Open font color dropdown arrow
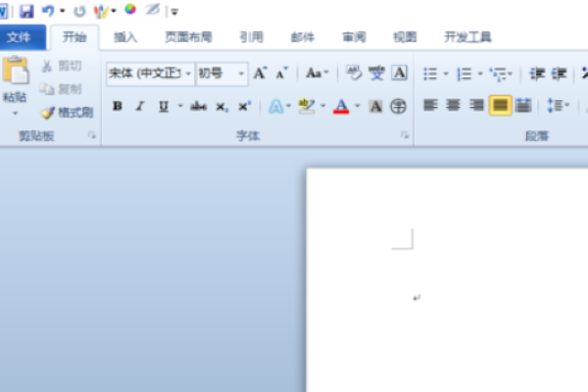588x392 pixels. pyautogui.click(x=358, y=107)
